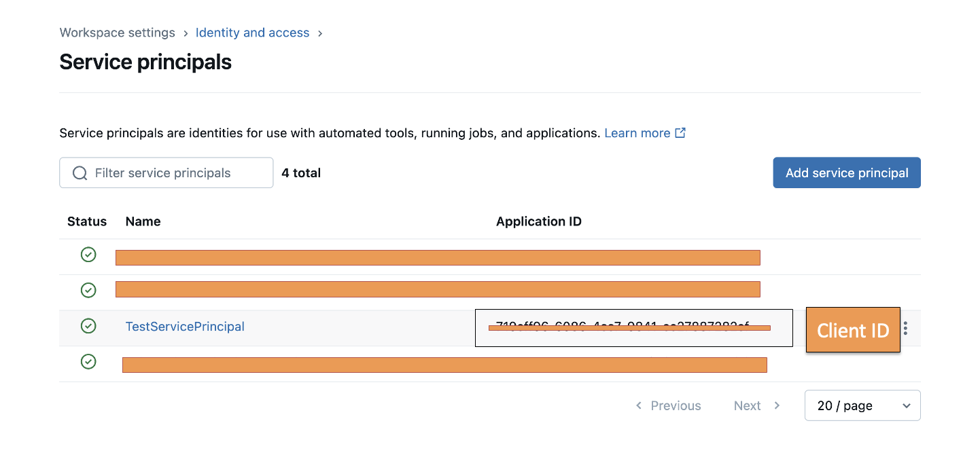Click the Next pagination control

[x=748, y=405]
